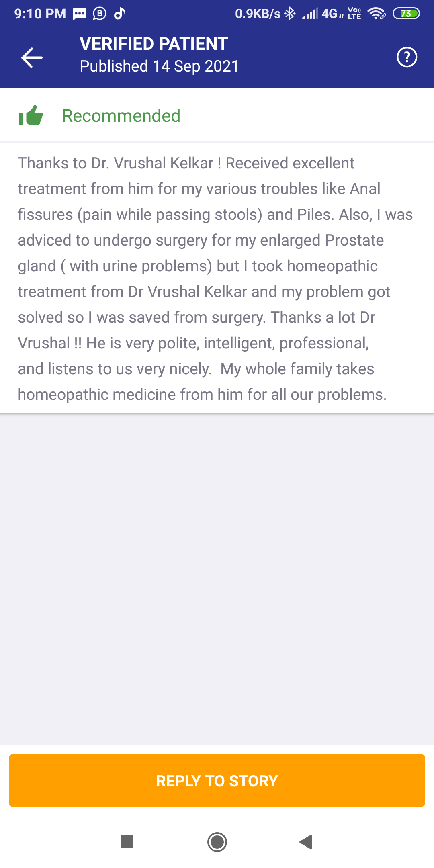Screen dimensions: 434x868
Task: Tap the TikTok notification icon in status bar
Action: tap(120, 14)
